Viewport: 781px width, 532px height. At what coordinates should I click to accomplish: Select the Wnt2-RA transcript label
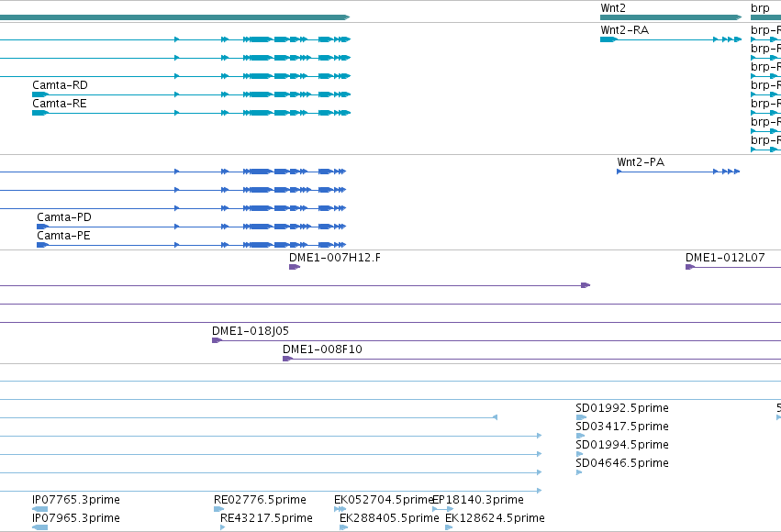(x=625, y=30)
